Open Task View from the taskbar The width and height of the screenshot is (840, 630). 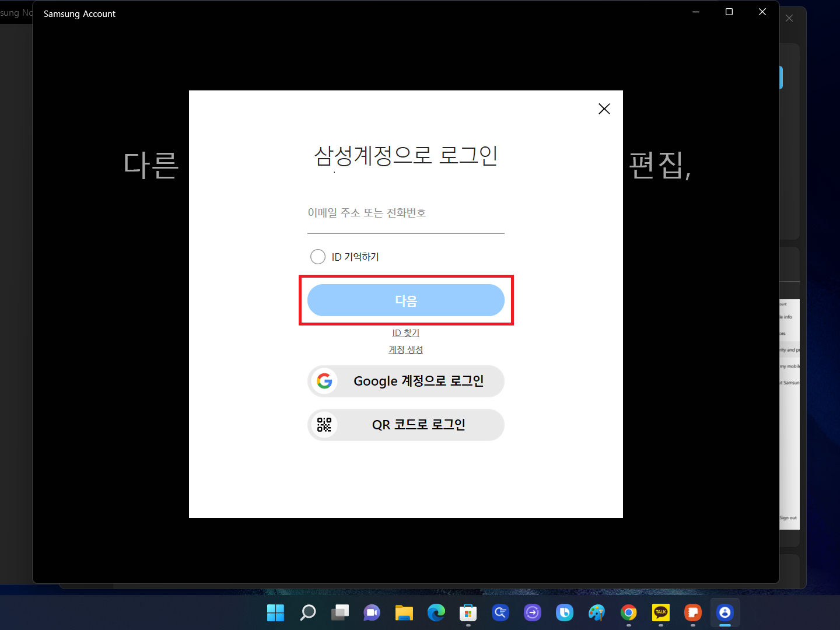pos(340,613)
